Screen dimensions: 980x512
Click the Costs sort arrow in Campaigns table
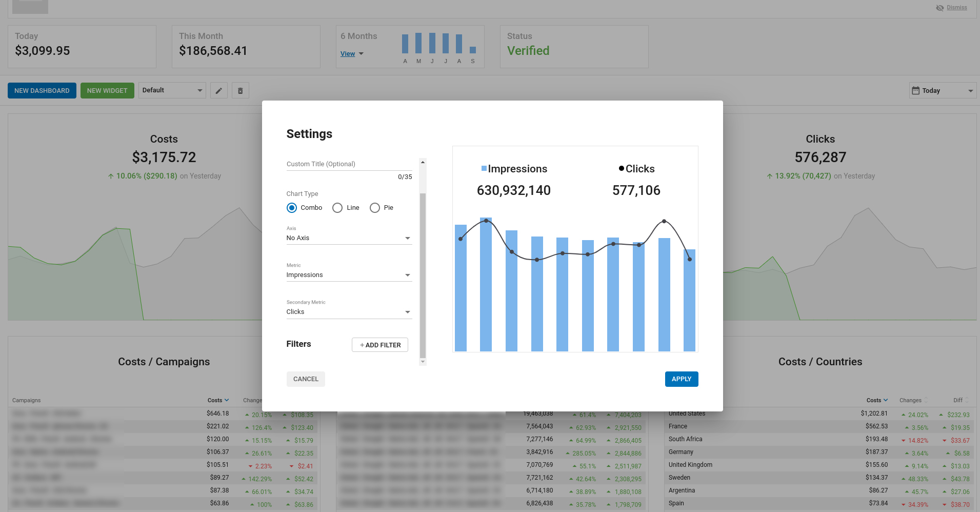point(227,400)
